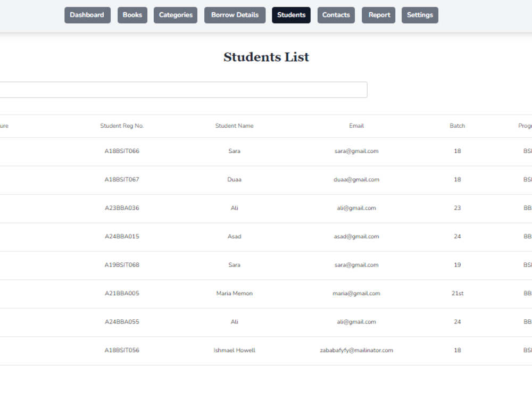Open the Settings page
532x399 pixels.
click(x=420, y=15)
